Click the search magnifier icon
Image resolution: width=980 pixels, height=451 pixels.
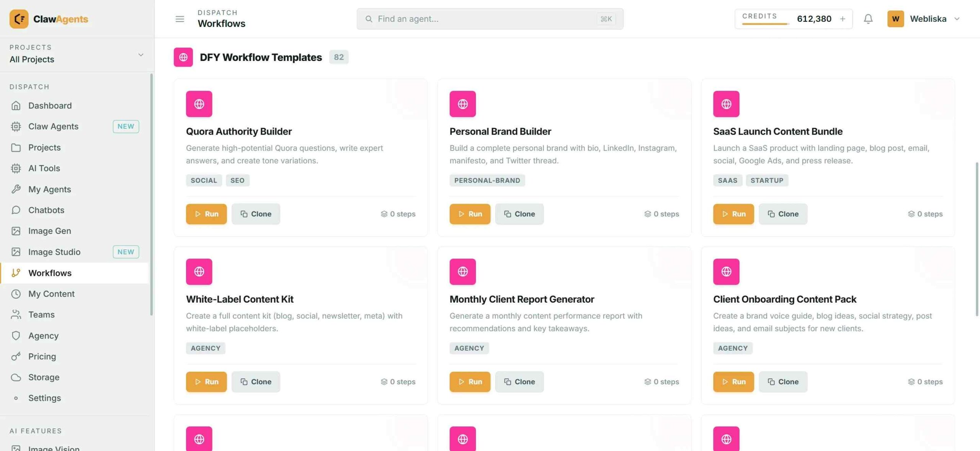(369, 19)
